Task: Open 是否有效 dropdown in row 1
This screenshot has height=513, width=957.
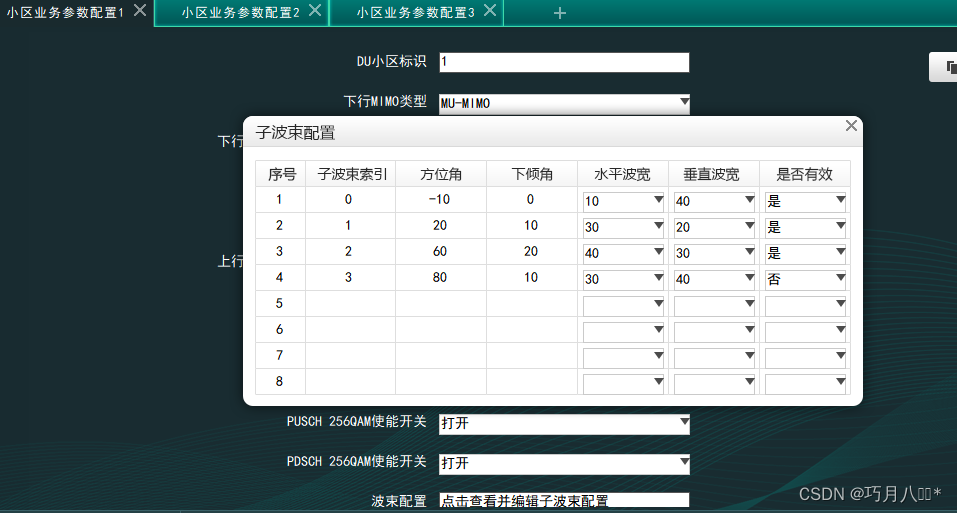Action: 805,201
